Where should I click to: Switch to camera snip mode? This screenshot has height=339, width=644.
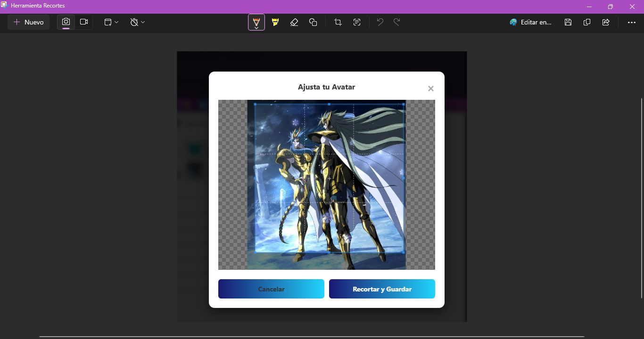coord(66,22)
